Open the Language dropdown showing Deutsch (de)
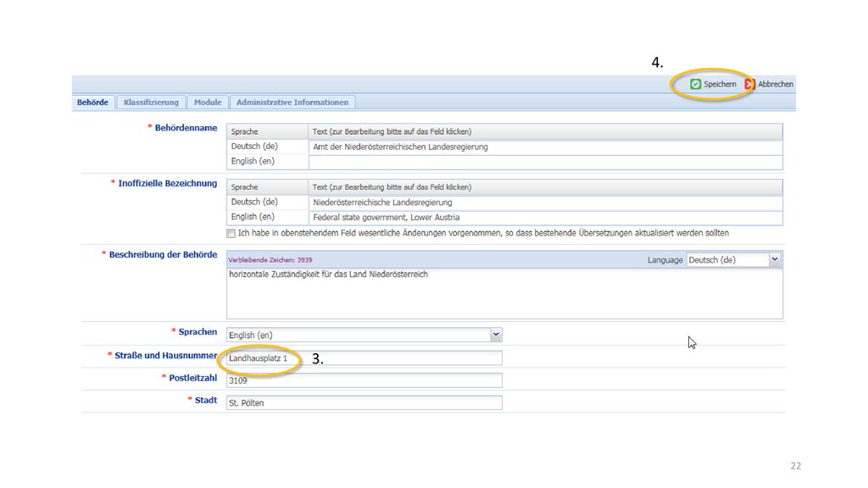 click(733, 259)
